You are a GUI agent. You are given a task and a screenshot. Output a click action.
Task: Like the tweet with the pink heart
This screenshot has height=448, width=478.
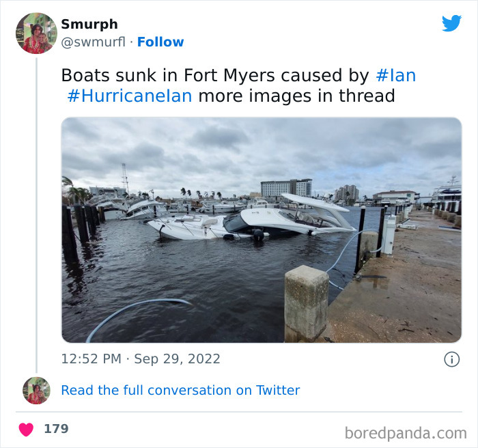[26, 430]
